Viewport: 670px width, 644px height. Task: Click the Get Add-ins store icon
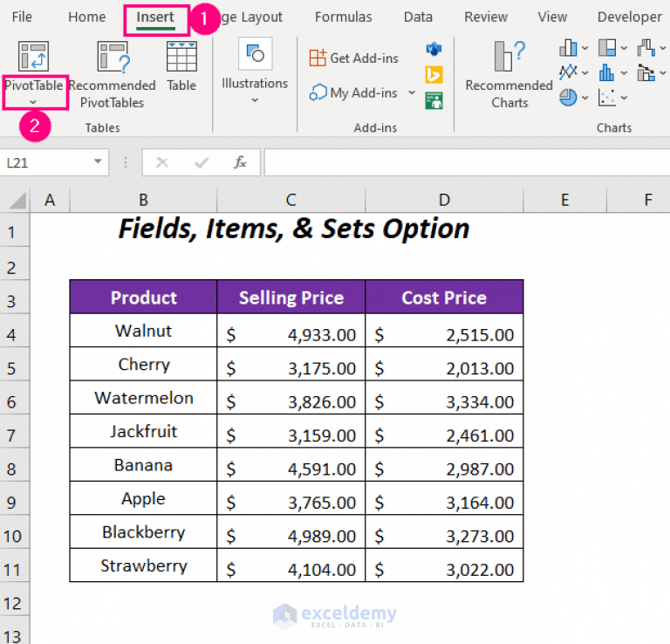(x=318, y=58)
